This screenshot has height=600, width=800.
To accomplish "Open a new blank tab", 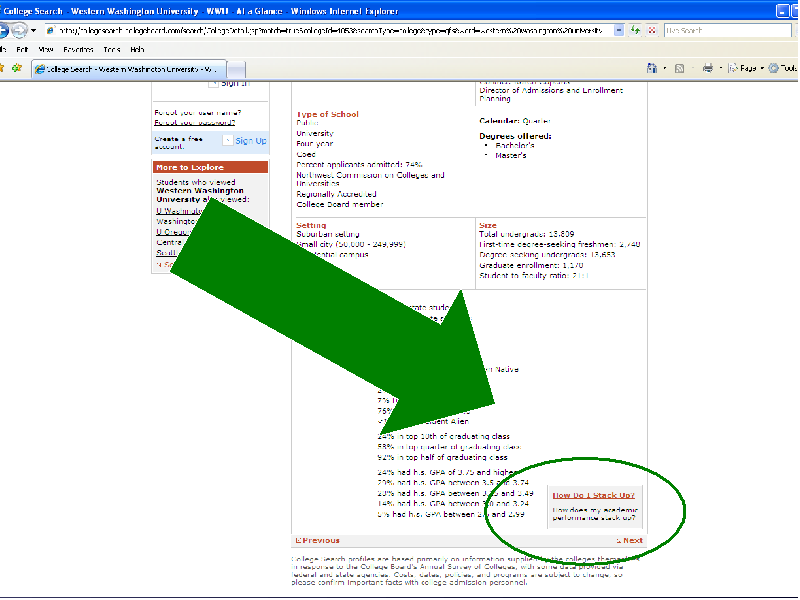I will pos(236,69).
